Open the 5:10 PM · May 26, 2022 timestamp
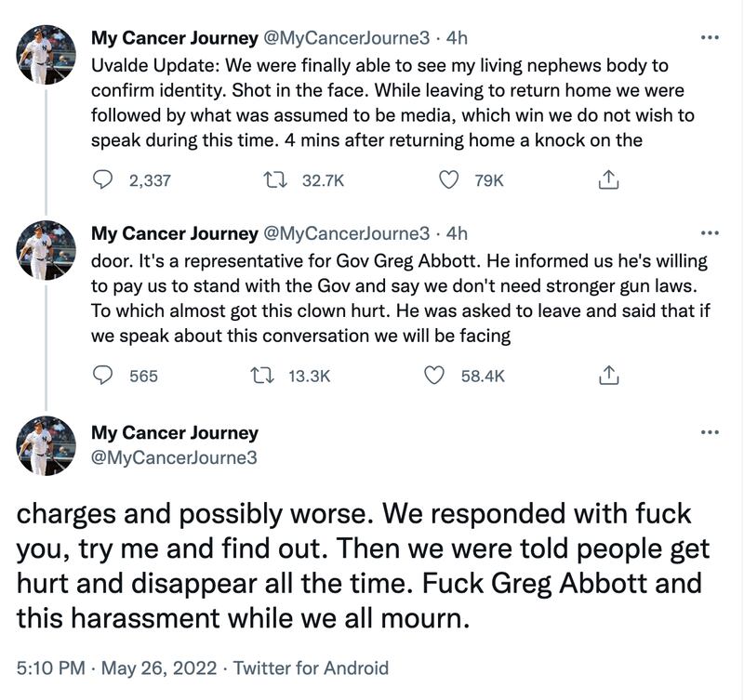The width and height of the screenshot is (744, 700). point(116,667)
